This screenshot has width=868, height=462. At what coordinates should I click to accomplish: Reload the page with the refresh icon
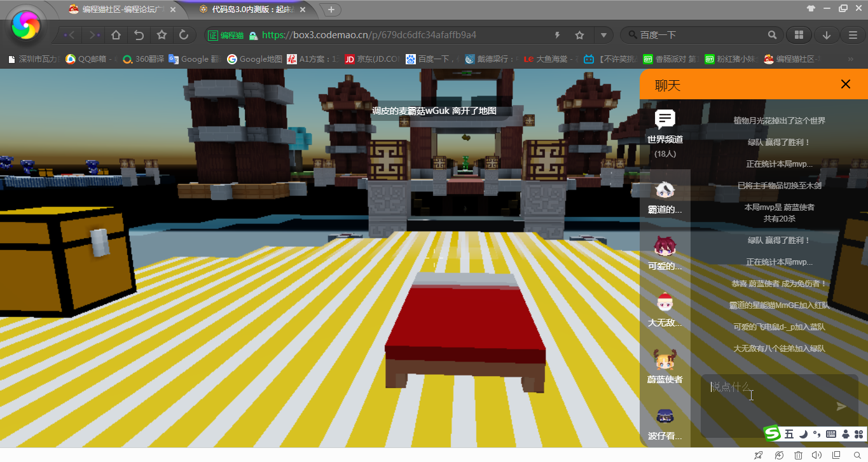point(184,35)
